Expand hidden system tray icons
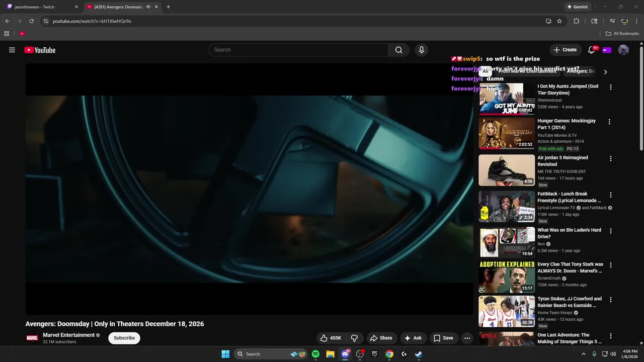 (x=584, y=354)
